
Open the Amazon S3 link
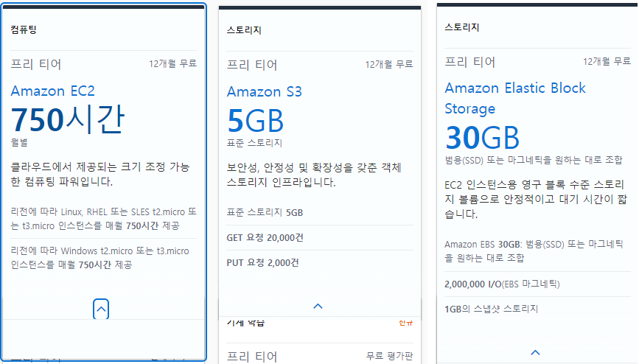[x=264, y=91]
